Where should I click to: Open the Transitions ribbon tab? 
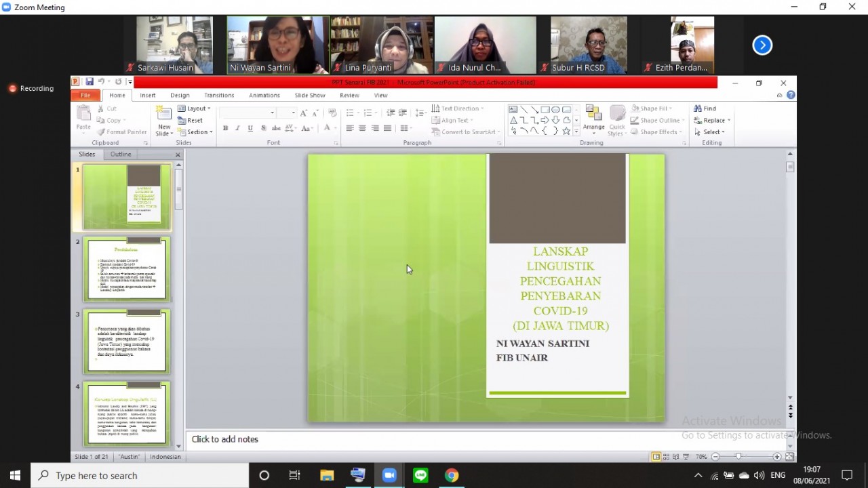tap(219, 96)
